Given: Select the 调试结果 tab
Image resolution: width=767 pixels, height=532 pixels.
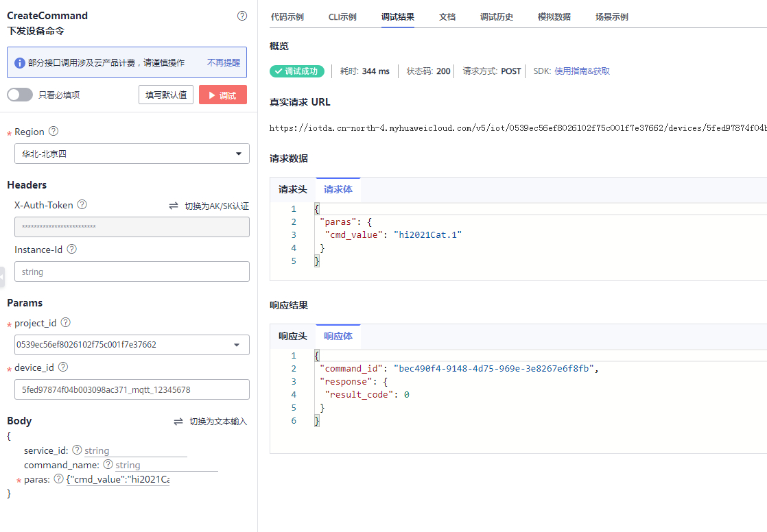Looking at the screenshot, I should click(398, 16).
